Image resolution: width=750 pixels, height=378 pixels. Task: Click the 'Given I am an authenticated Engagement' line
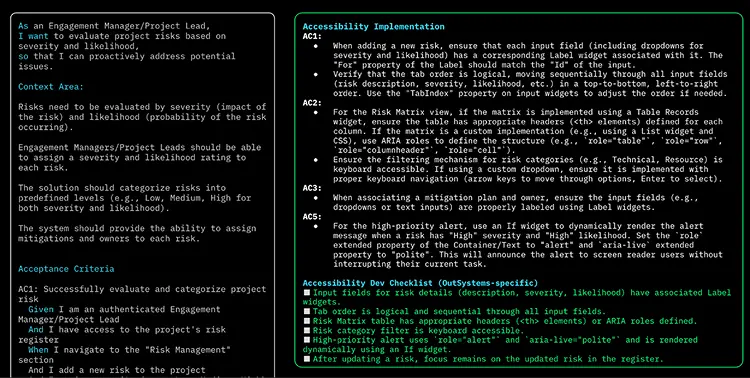pyautogui.click(x=124, y=310)
